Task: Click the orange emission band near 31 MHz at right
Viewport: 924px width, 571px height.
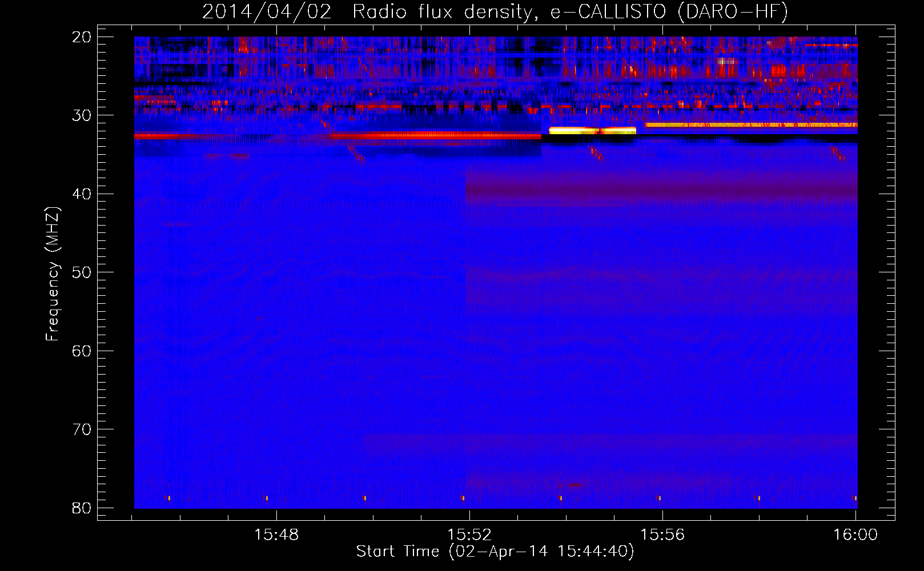Action: click(x=751, y=125)
